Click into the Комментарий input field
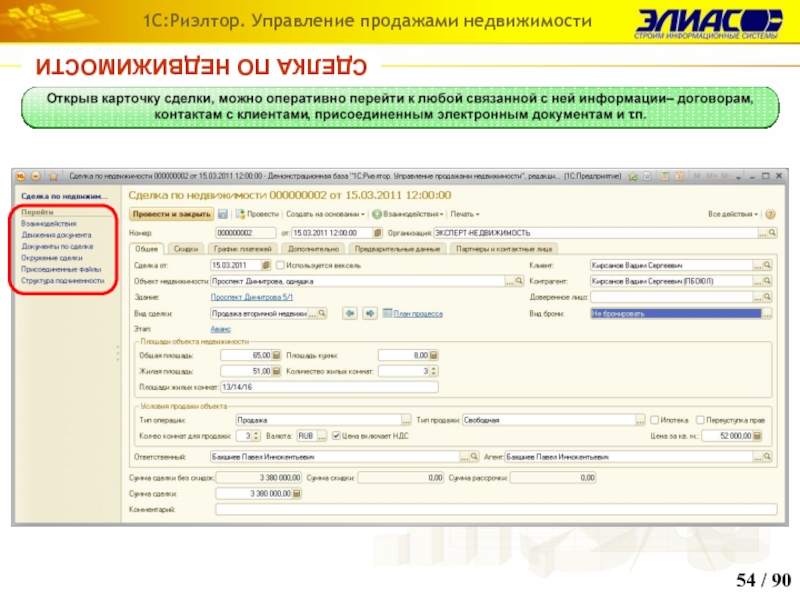This screenshot has height=600, width=800. pyautogui.click(x=496, y=509)
